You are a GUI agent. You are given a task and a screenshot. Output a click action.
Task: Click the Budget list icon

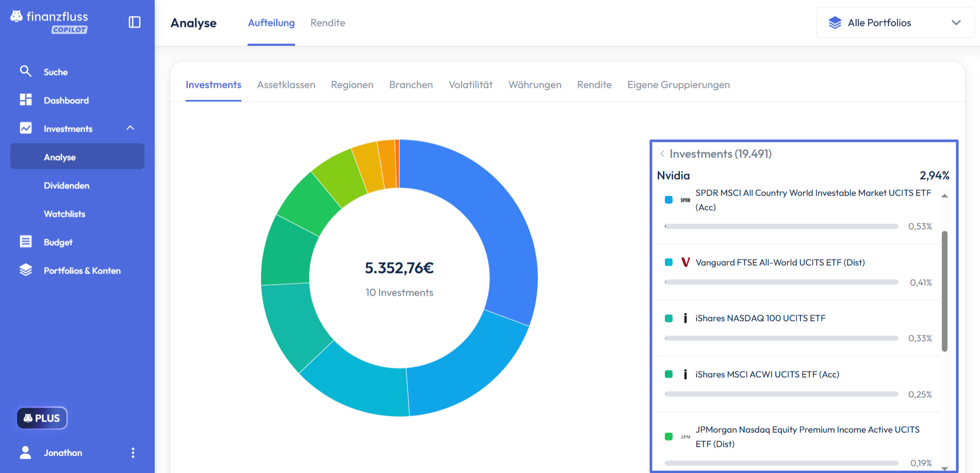tap(25, 241)
